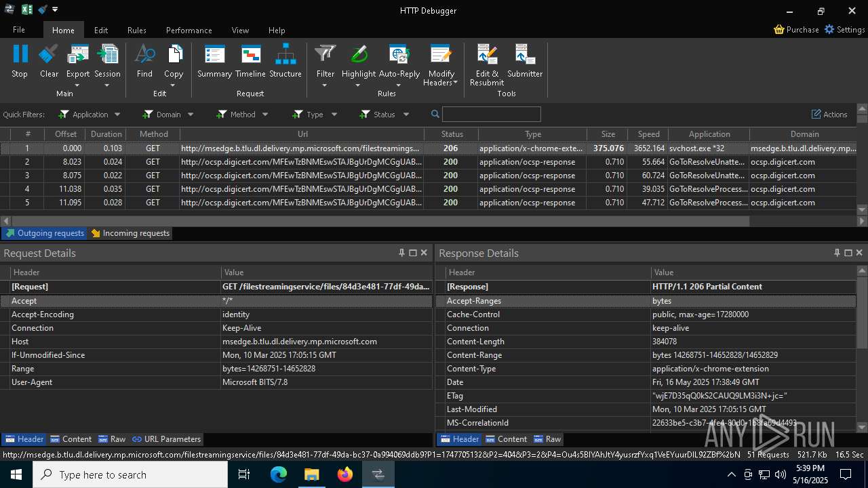Open Firefox from taskbar

345,474
